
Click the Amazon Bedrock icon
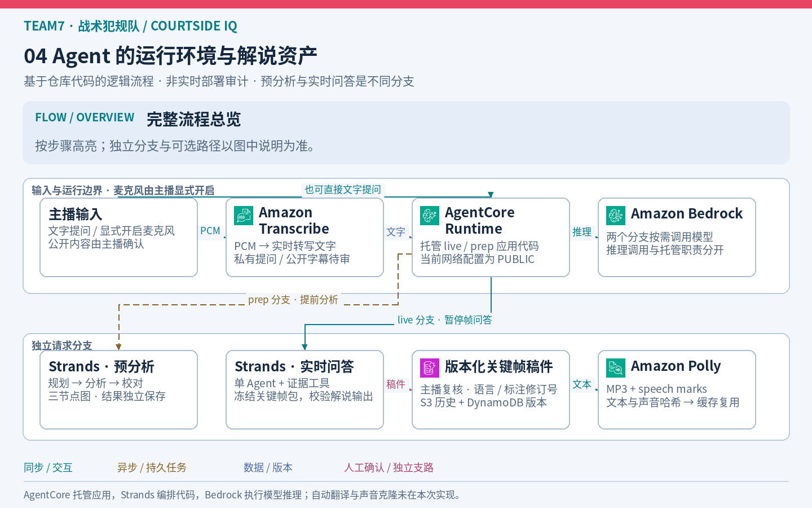pyautogui.click(x=616, y=216)
